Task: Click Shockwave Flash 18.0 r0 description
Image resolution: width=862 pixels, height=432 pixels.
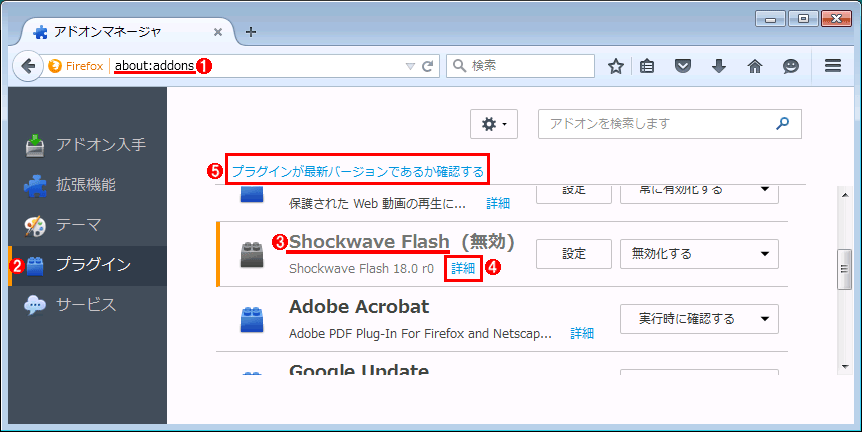Action: click(x=361, y=269)
